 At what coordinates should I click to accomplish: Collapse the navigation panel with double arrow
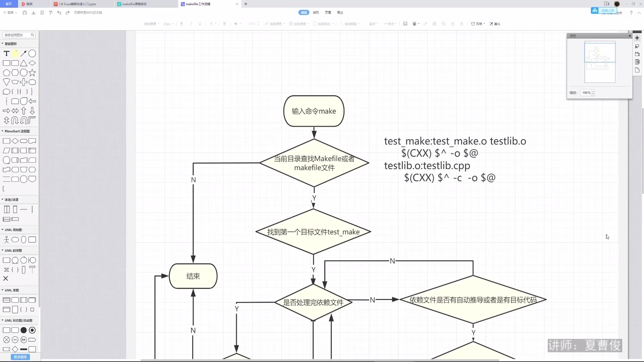(630, 36)
